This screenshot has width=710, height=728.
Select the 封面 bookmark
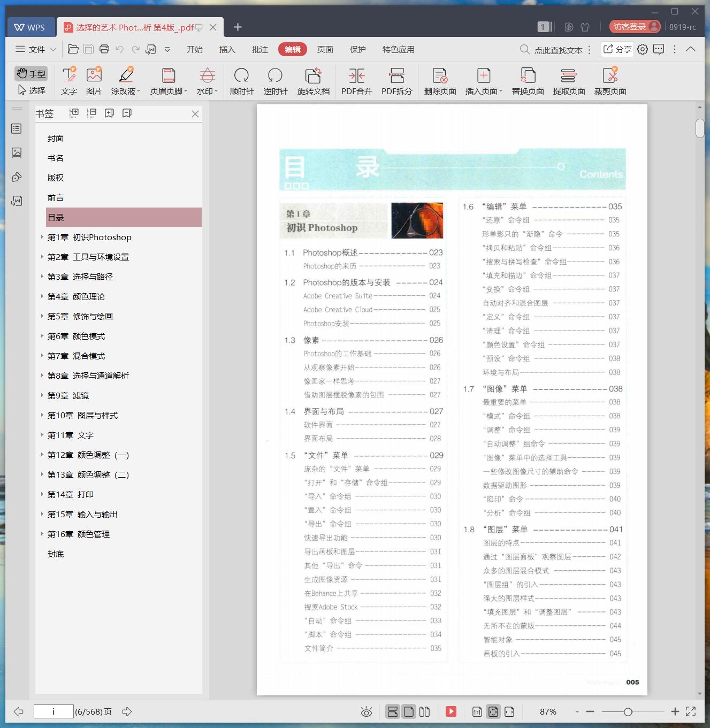(x=56, y=139)
